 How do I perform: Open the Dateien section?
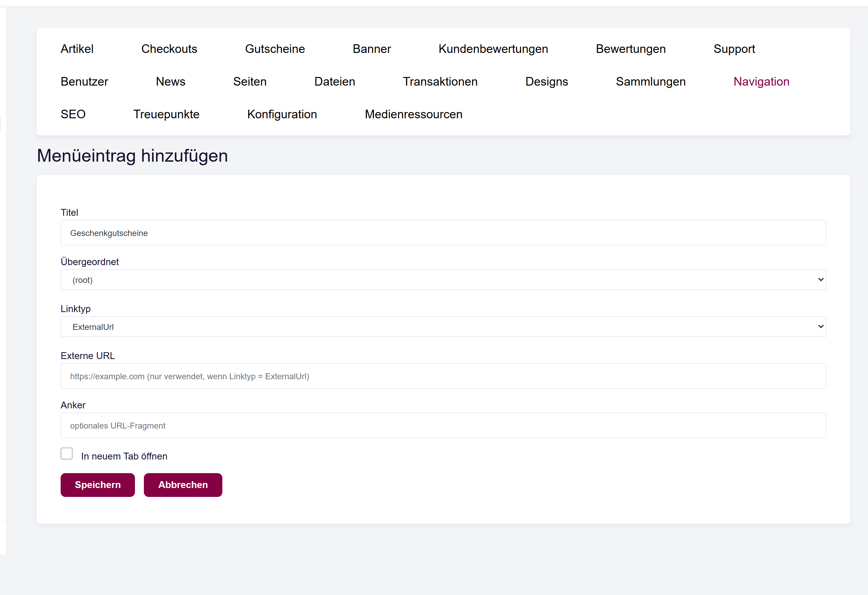[335, 81]
